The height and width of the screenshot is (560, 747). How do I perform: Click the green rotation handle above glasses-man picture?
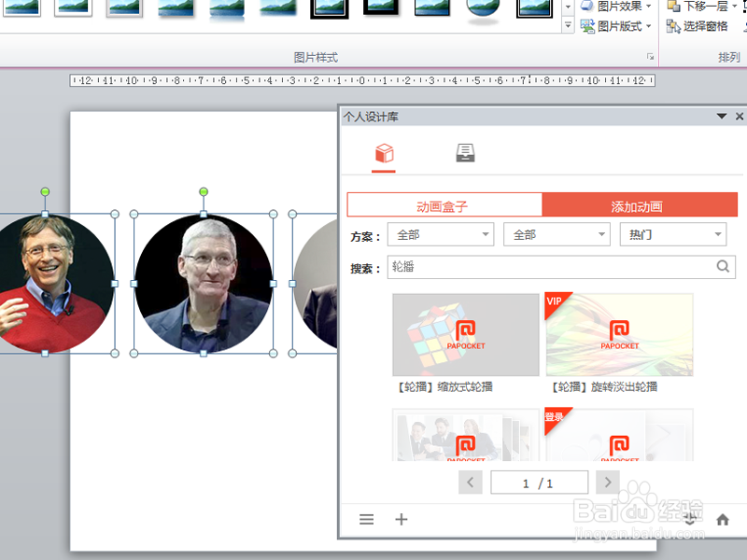(204, 191)
